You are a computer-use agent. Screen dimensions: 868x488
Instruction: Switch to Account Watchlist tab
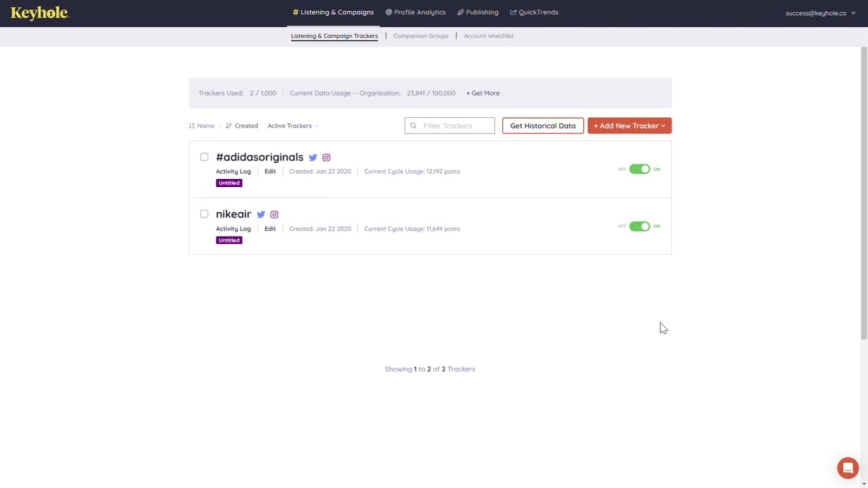point(489,36)
